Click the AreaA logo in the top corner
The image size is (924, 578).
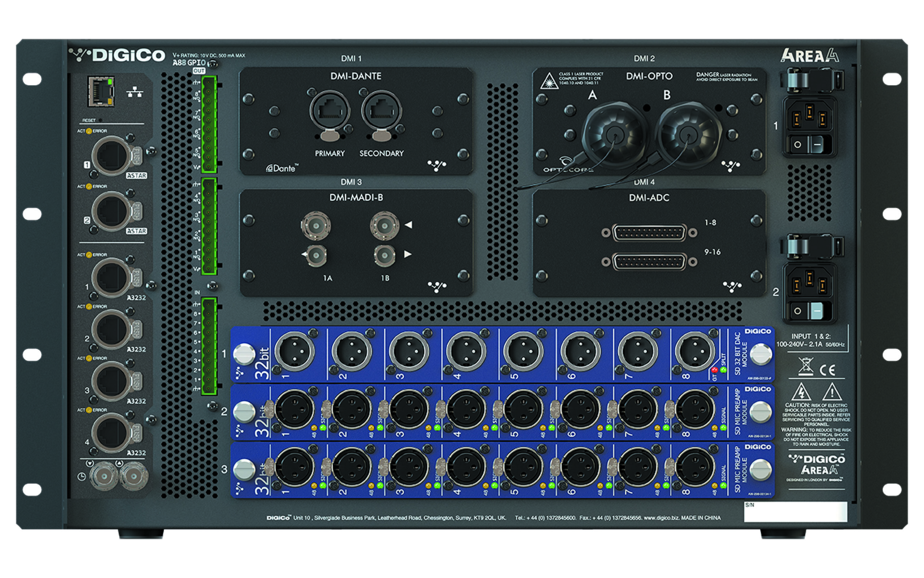coord(810,55)
